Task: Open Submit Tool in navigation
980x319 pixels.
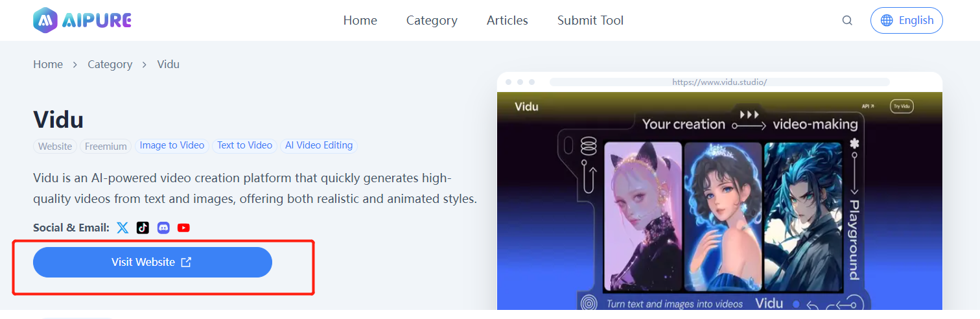Action: click(590, 21)
